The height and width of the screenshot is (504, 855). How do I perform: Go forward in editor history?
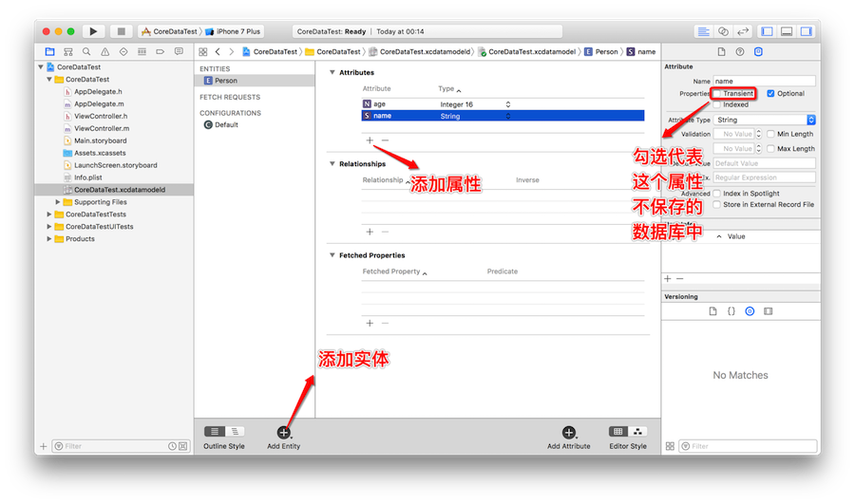[232, 52]
